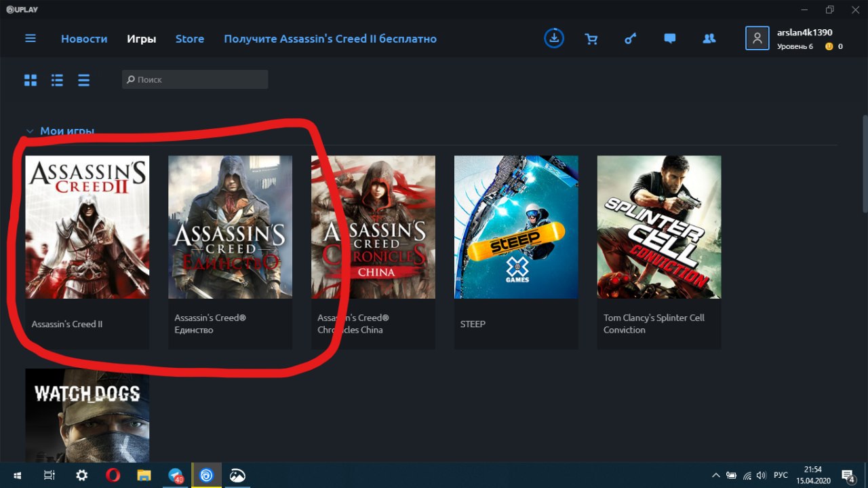Click Tom Clancy's Splinter Cell Conviction label
The width and height of the screenshot is (868, 488).
click(654, 324)
